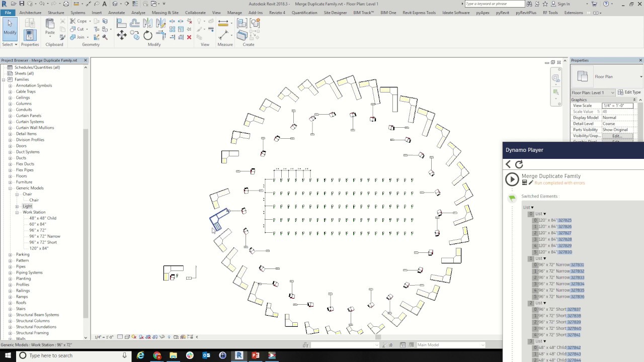
Task: Select the Copy tool in Modify panel
Action: click(135, 35)
